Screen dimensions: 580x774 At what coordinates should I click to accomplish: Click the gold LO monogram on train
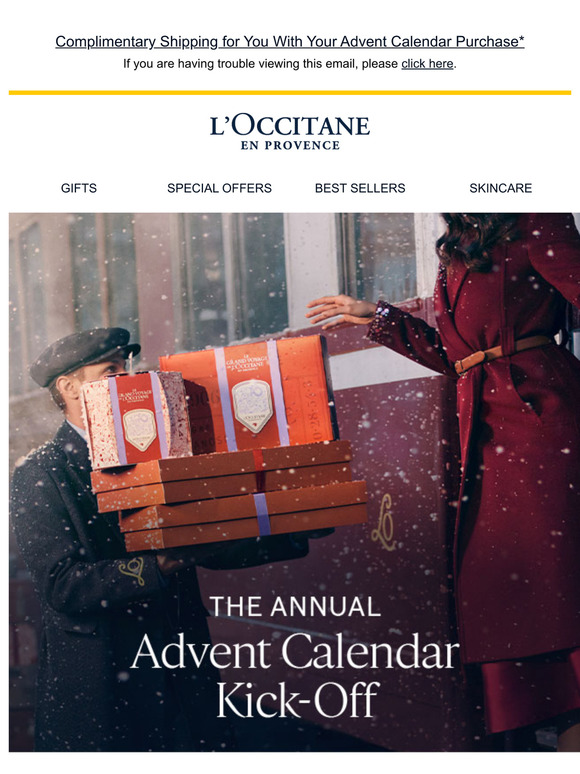tap(384, 522)
